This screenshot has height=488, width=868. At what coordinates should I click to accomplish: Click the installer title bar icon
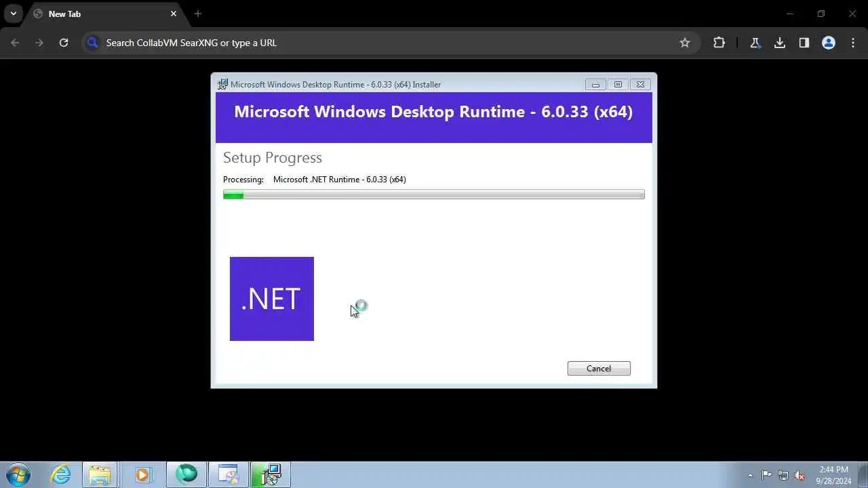coord(222,85)
